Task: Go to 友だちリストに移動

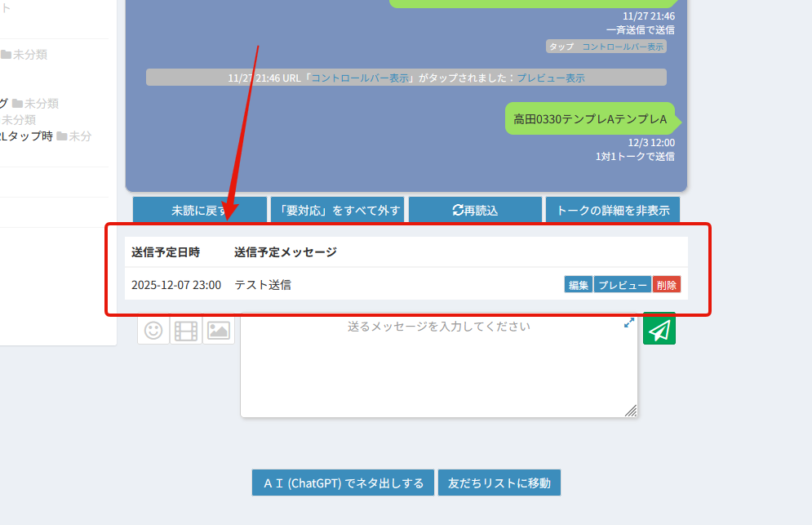Action: coord(499,483)
